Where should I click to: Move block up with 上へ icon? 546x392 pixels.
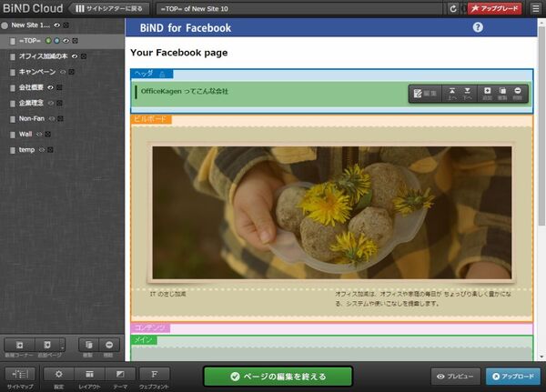click(x=452, y=94)
